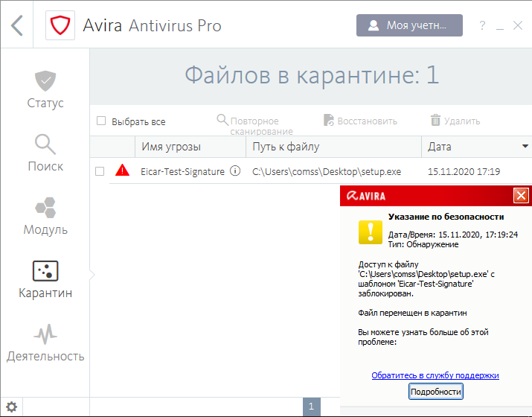Go back using the left chevron arrow
Viewport: 532px width, 417px height.
pos(16,25)
